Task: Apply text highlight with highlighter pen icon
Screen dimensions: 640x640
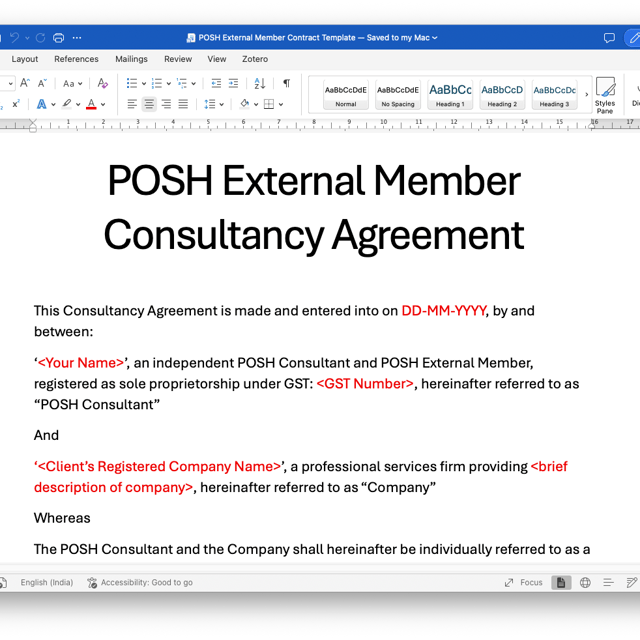Action: (x=67, y=104)
